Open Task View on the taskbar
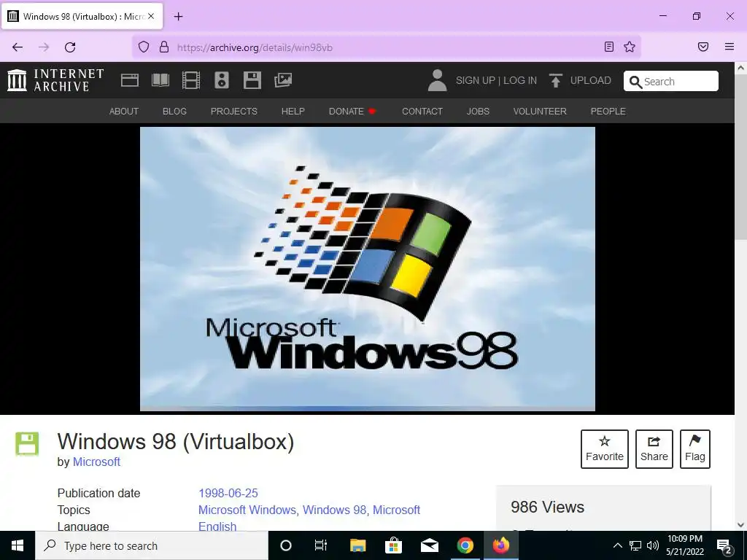Screen dimensions: 747x560 pyautogui.click(x=321, y=545)
